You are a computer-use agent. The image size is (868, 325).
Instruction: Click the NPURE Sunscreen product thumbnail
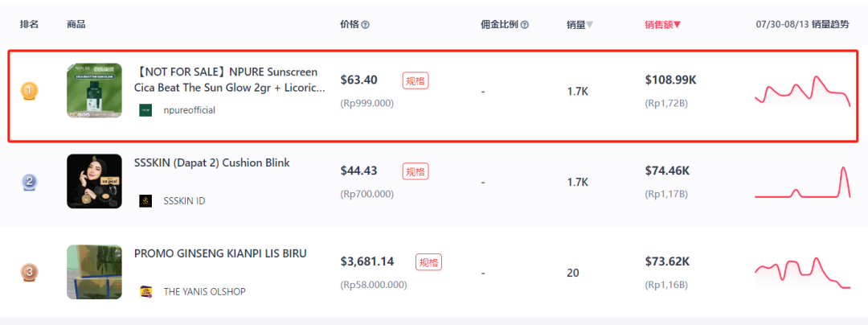point(94,90)
